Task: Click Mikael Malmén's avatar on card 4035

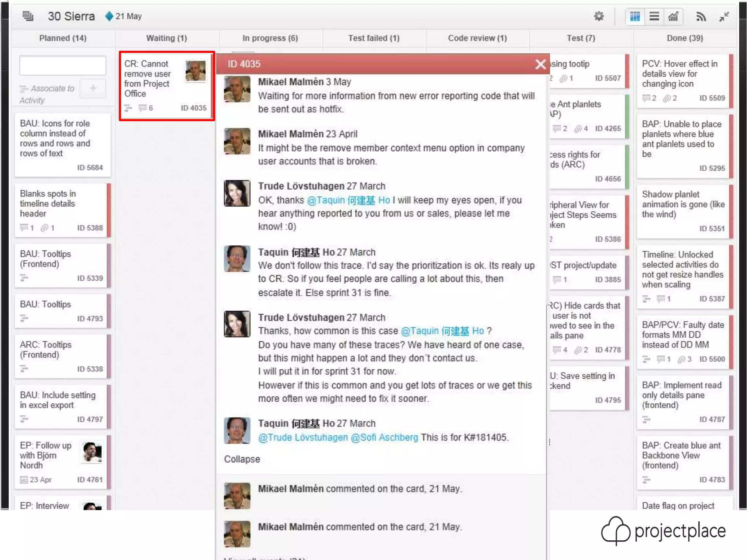Action: click(196, 71)
